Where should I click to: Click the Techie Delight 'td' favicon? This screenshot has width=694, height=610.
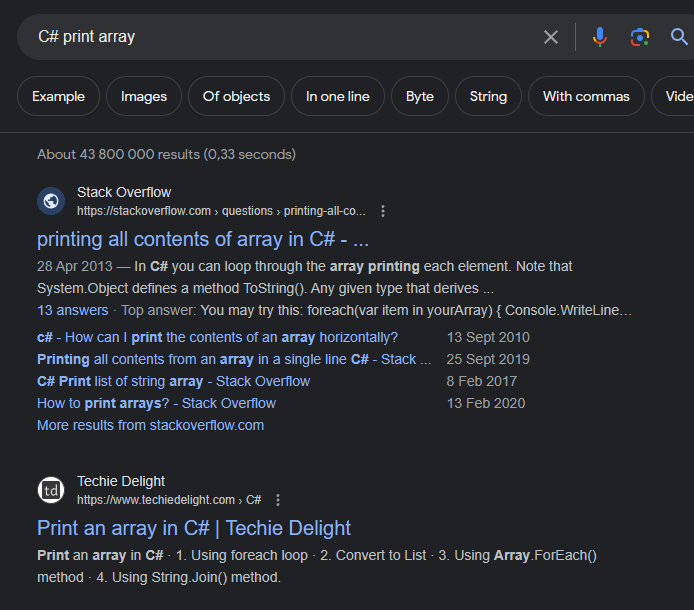[x=51, y=490]
